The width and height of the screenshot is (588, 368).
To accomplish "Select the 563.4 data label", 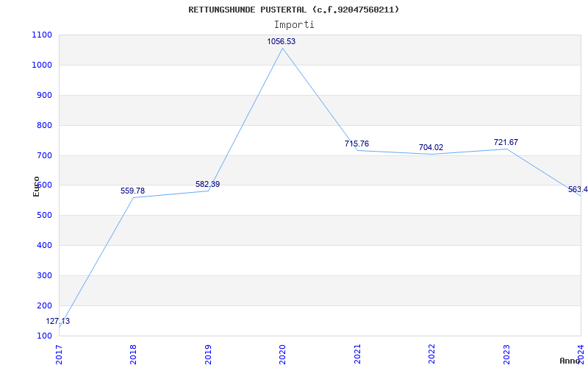I will point(578,190).
